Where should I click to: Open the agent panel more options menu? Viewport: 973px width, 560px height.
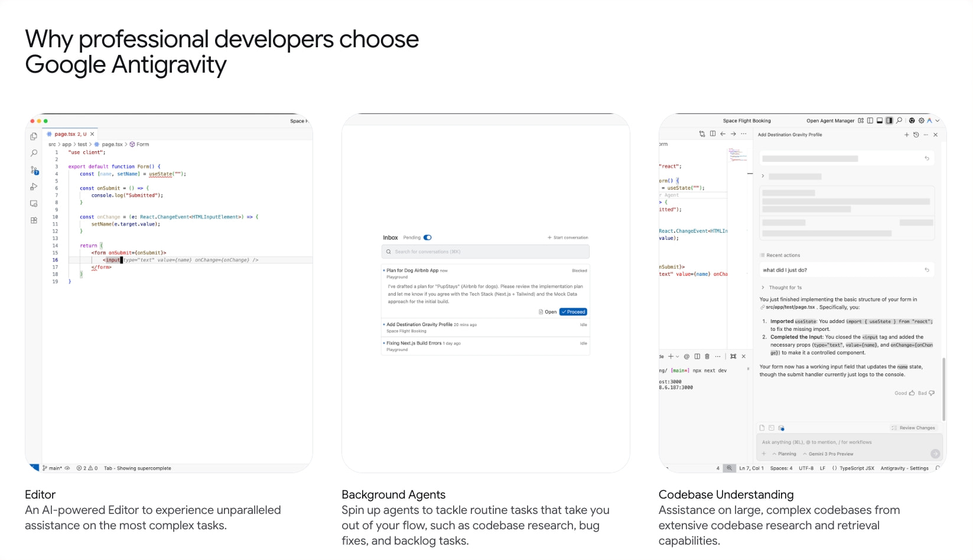(926, 135)
